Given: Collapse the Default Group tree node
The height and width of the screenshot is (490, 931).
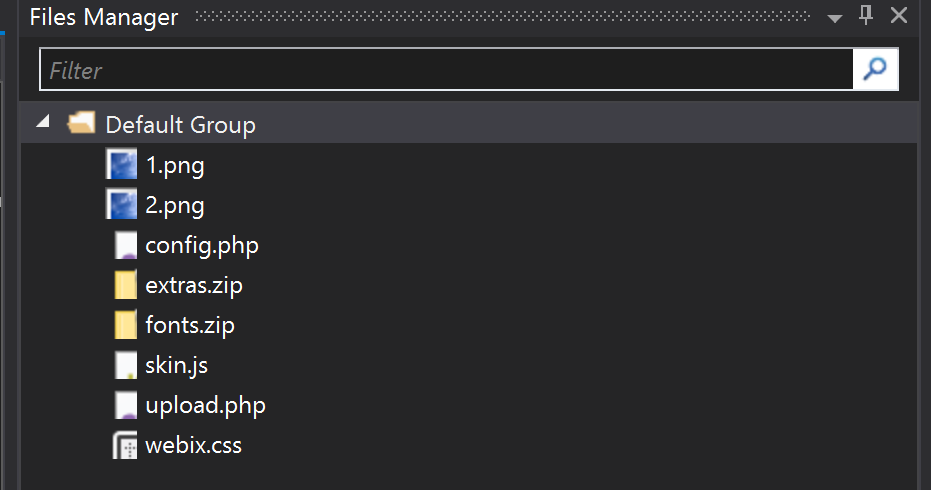Looking at the screenshot, I should click(43, 122).
